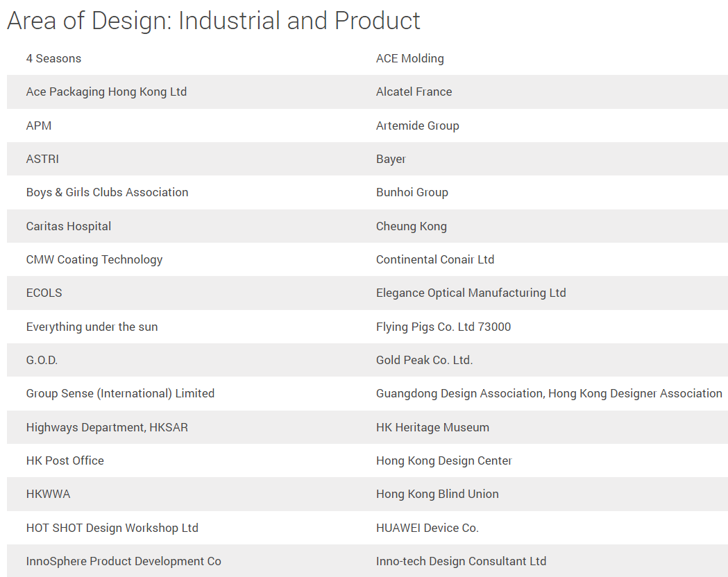The height and width of the screenshot is (577, 728).
Task: Click 'Boys & Girls Clubs Association'
Action: [108, 193]
